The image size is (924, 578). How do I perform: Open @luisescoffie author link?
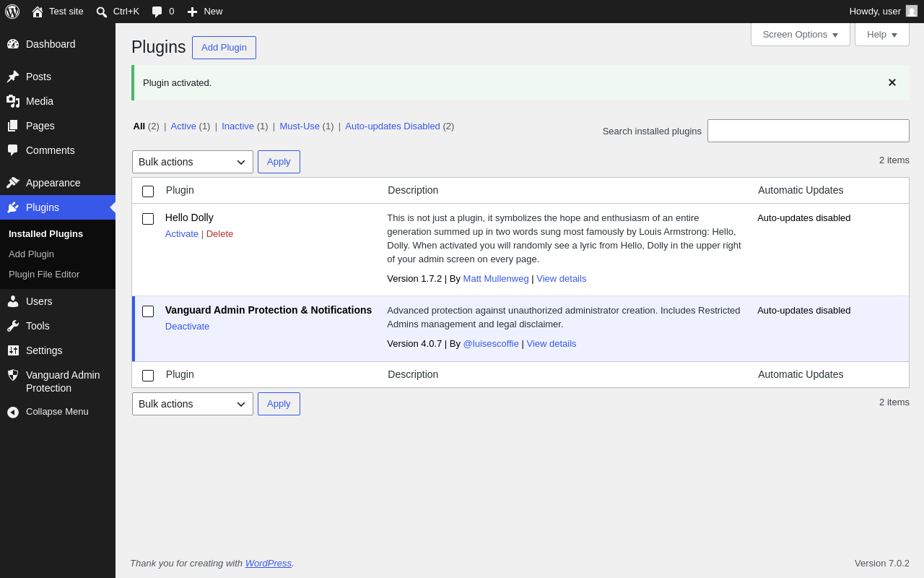(491, 344)
